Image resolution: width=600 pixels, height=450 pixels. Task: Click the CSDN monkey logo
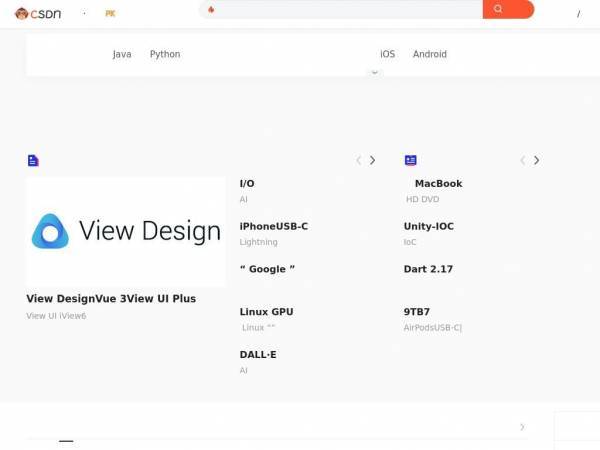(x=38, y=14)
